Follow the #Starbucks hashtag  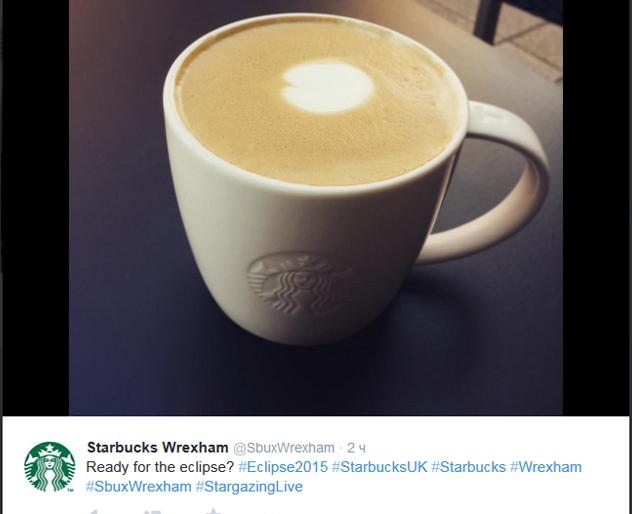[x=468, y=467]
